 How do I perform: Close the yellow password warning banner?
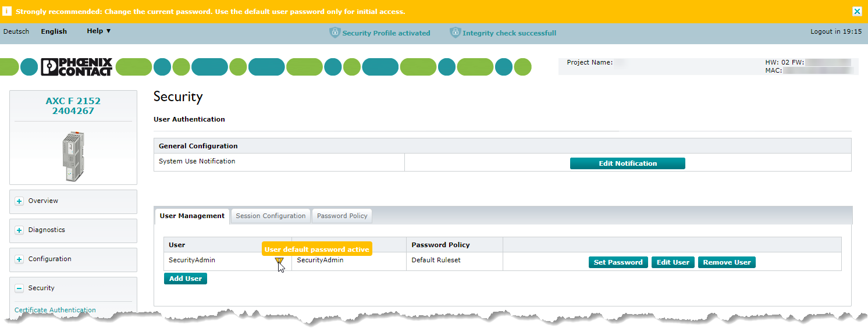coord(857,11)
